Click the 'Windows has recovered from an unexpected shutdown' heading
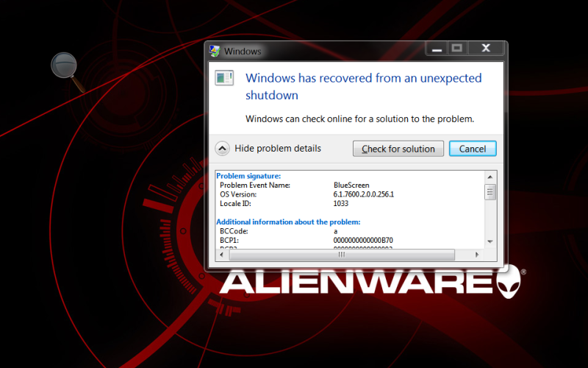Screen dimensions: 588x368 363,86
